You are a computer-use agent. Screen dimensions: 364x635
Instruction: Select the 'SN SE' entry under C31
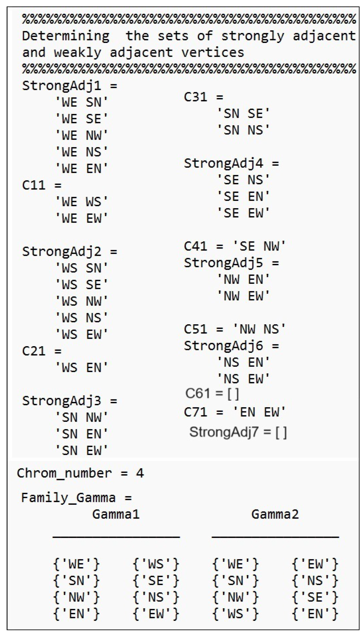tap(243, 114)
